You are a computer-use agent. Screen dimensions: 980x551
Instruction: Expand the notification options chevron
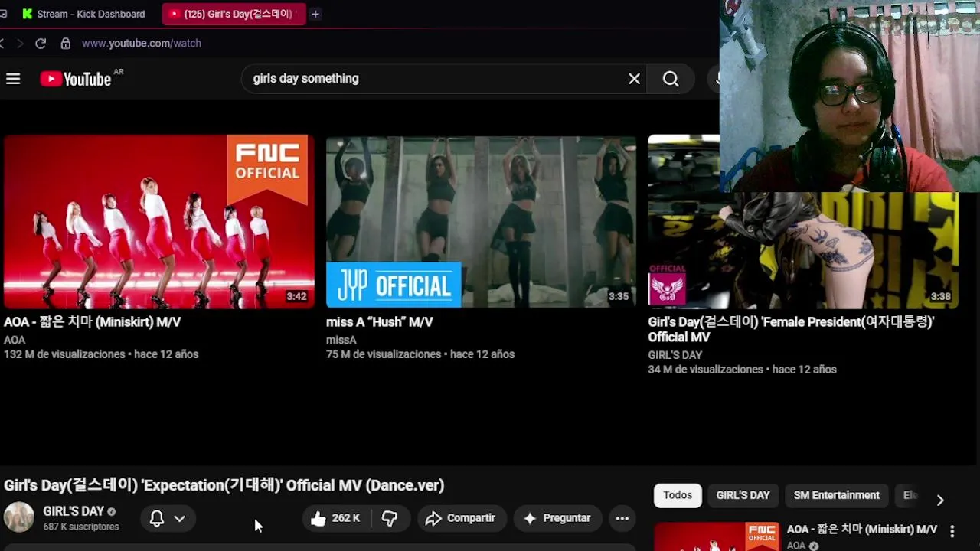(179, 518)
